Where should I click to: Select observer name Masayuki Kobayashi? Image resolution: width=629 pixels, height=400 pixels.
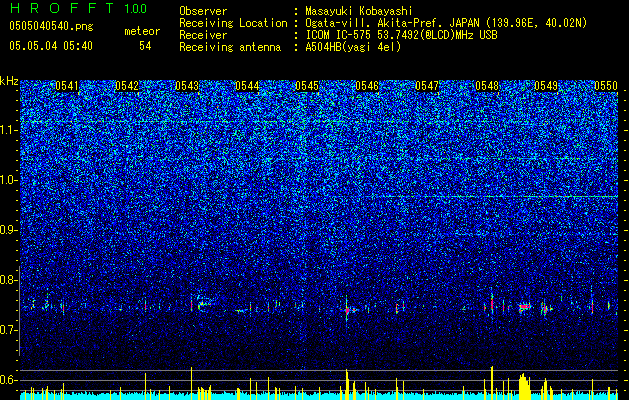click(359, 11)
